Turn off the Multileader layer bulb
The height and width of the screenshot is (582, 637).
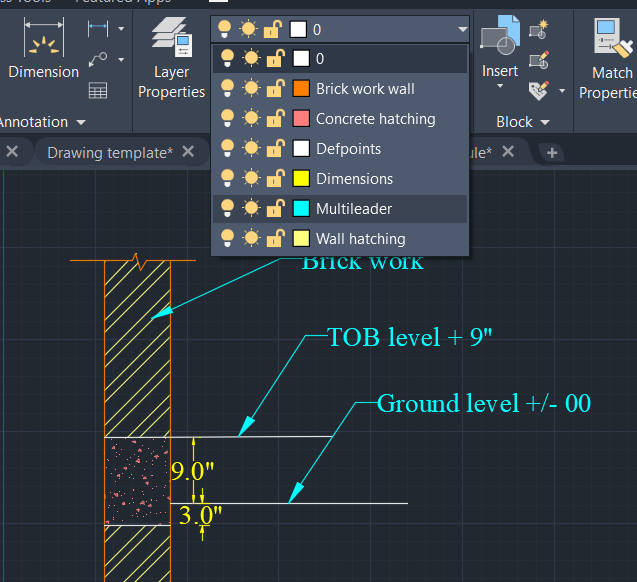228,208
